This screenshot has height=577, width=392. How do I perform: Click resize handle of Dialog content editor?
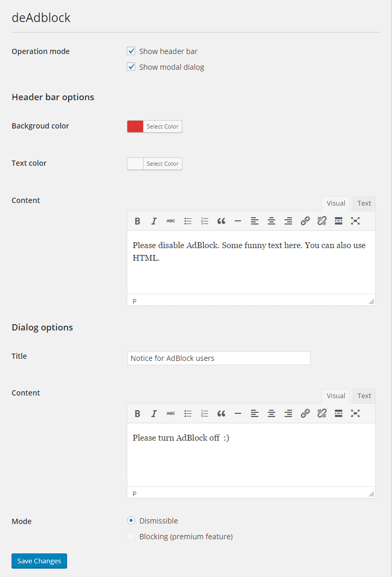tap(372, 494)
